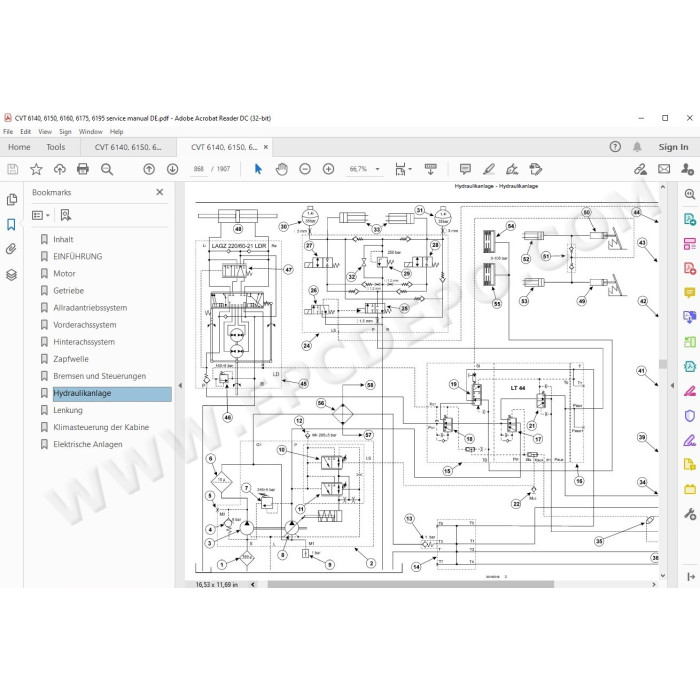Open the Edit menu
Screen dimensions: 700x700
[x=25, y=132]
